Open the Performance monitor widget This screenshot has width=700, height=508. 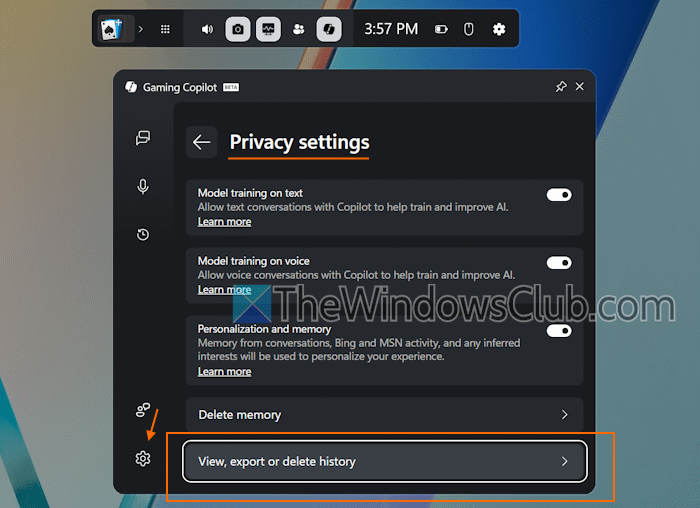click(268, 29)
